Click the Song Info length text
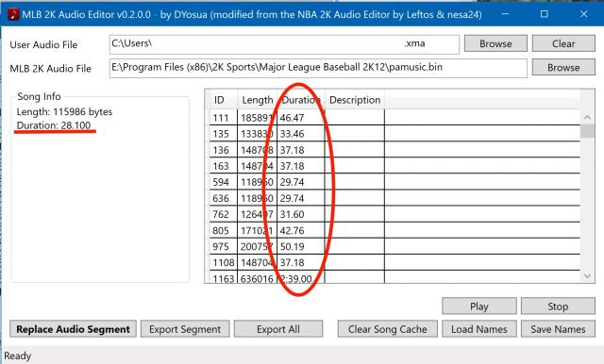The width and height of the screenshot is (604, 364). [64, 112]
